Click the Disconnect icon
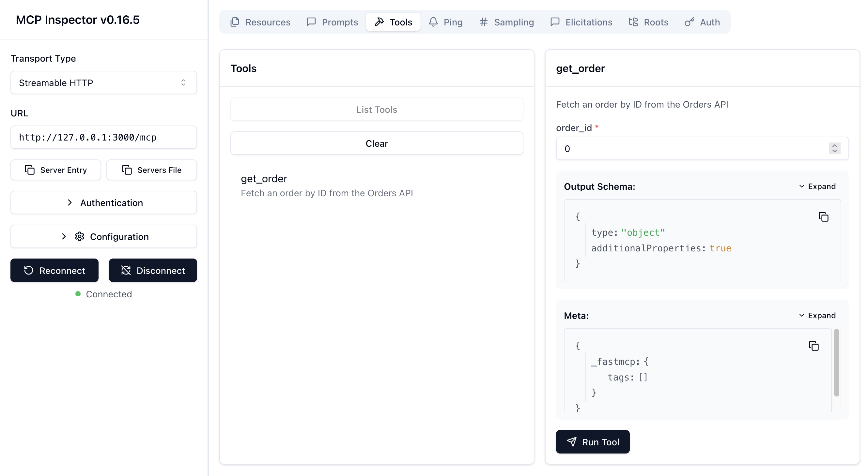Image resolution: width=868 pixels, height=476 pixels. pyautogui.click(x=126, y=270)
